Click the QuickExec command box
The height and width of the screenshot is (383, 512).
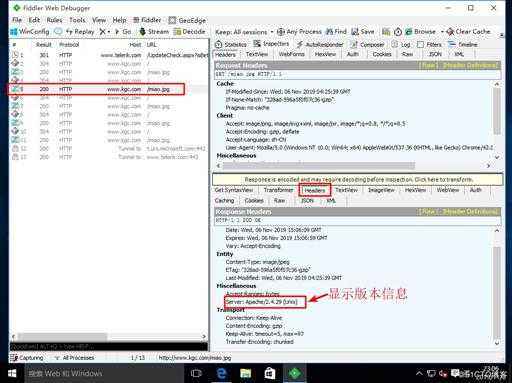coord(109,347)
